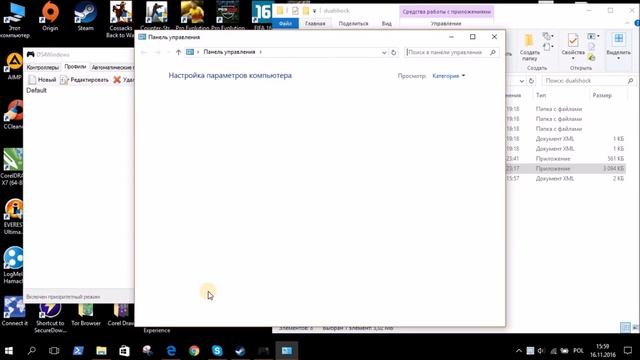Open the Steam desktop shortcut
The image size is (640, 360).
(x=85, y=16)
